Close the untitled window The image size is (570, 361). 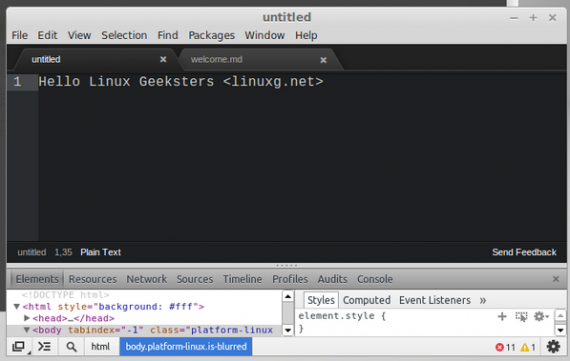pos(553,17)
